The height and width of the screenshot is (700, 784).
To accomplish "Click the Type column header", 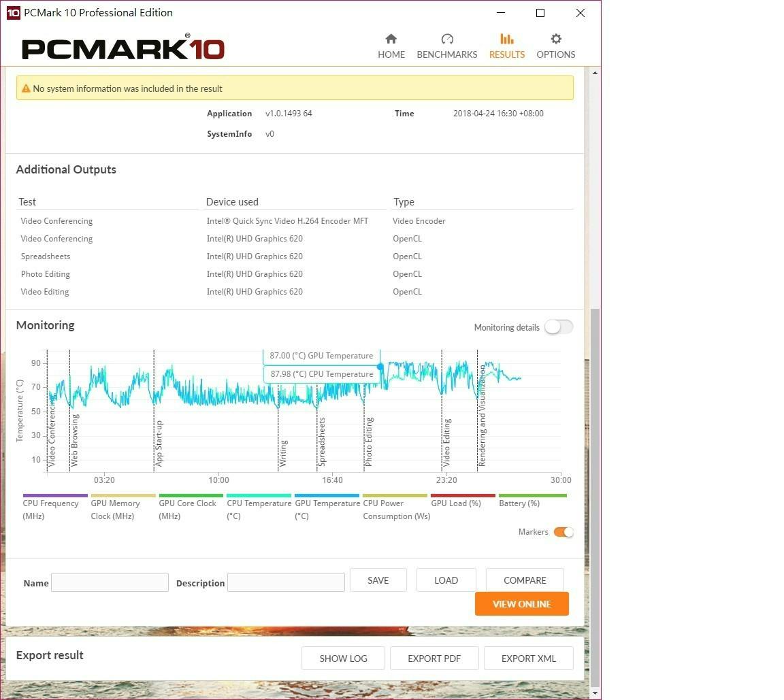I will pos(404,202).
